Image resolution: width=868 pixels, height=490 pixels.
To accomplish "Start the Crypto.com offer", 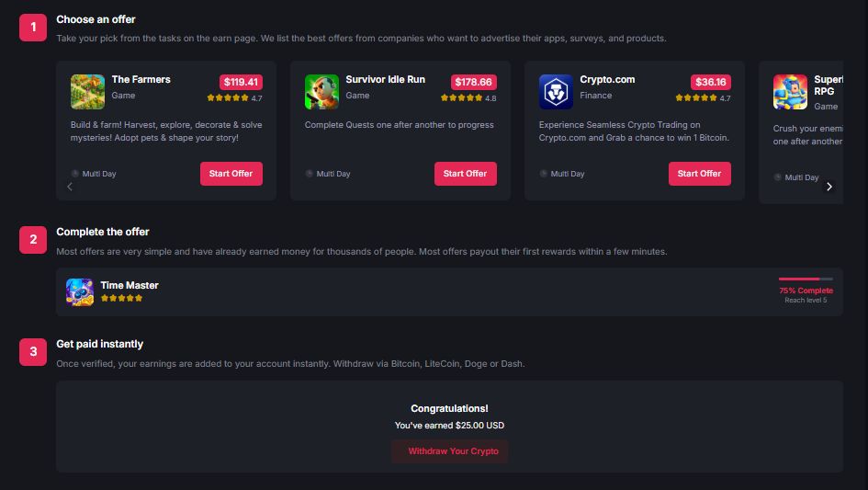I will coord(699,174).
